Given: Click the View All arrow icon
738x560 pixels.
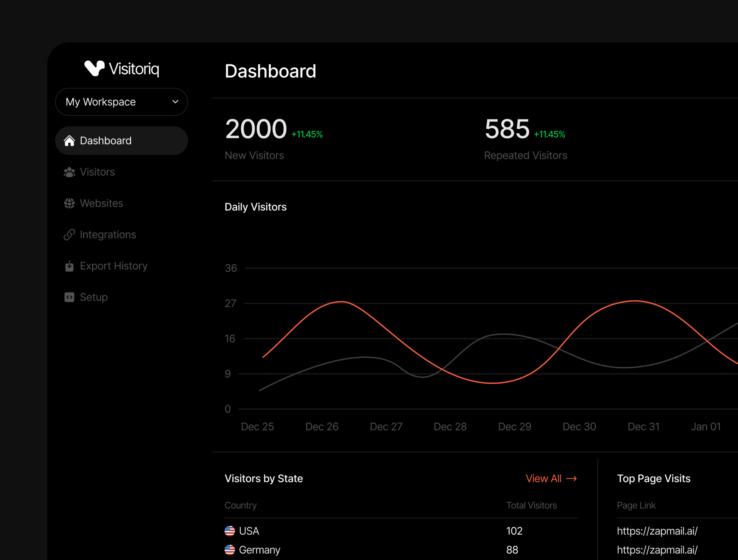Looking at the screenshot, I should coord(572,479).
